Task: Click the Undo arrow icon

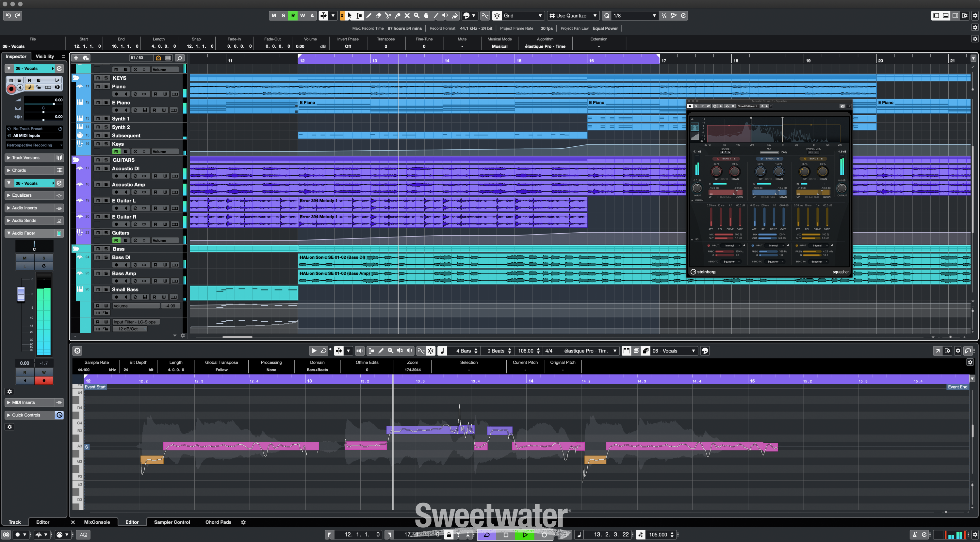Action: pyautogui.click(x=8, y=15)
